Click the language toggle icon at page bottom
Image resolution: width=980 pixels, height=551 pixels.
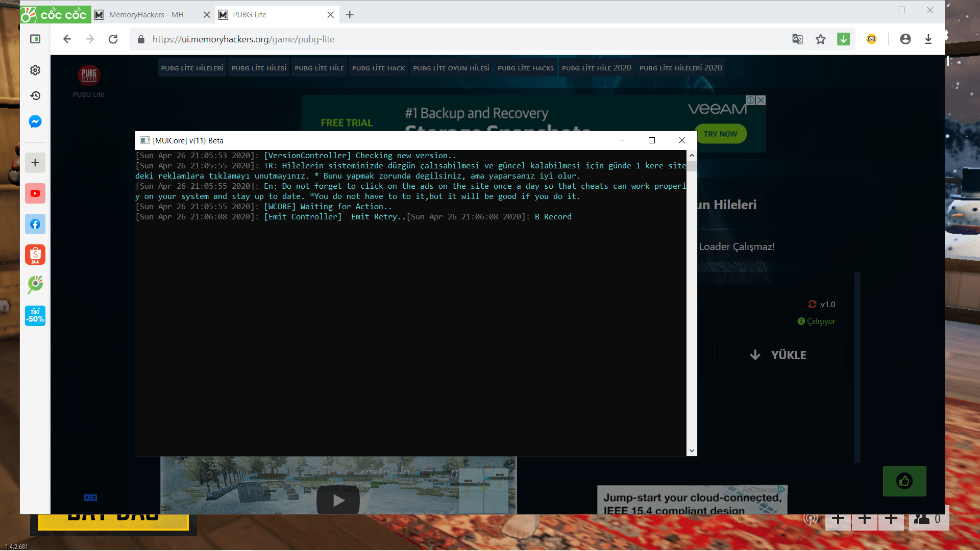pyautogui.click(x=90, y=497)
